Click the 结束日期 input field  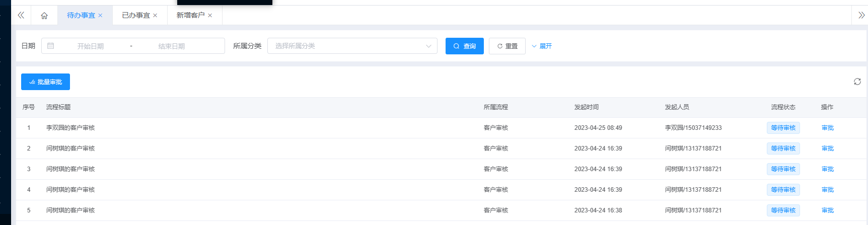(x=172, y=46)
